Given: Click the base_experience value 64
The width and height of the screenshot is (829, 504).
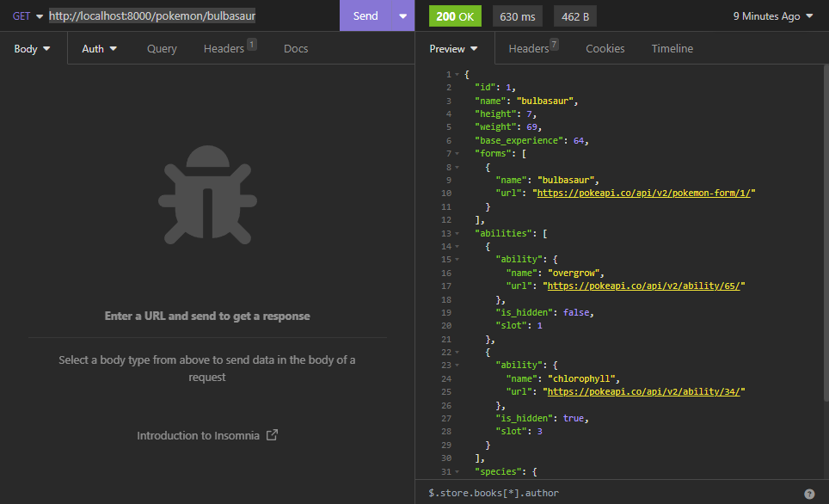Looking at the screenshot, I should point(579,141).
